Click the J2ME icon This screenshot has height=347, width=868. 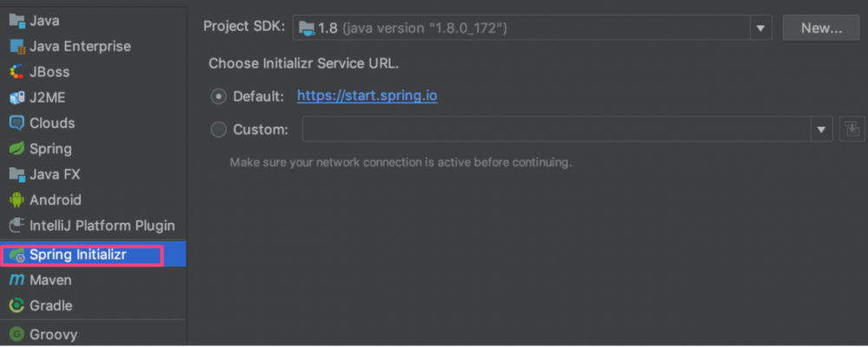[x=16, y=98]
